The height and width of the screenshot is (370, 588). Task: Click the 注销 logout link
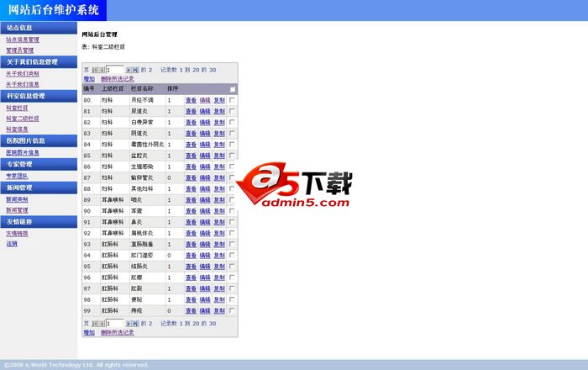(x=12, y=244)
